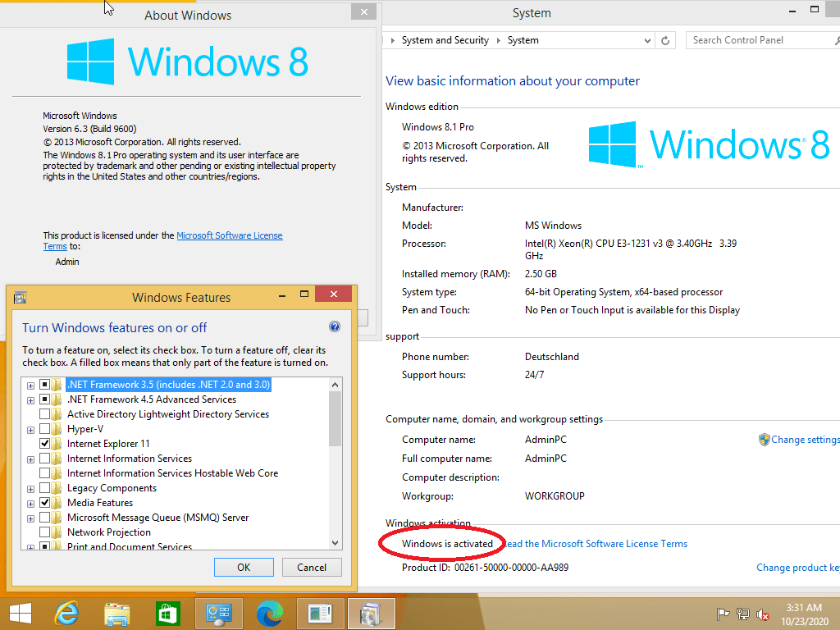
Task: Open the network icon in the system tray
Action: [742, 614]
